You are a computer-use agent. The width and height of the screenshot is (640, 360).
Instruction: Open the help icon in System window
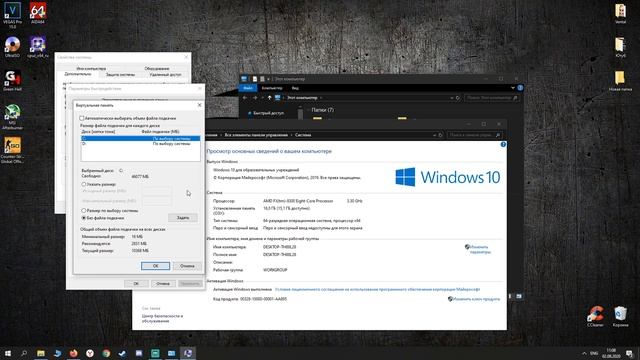pyautogui.click(x=503, y=144)
